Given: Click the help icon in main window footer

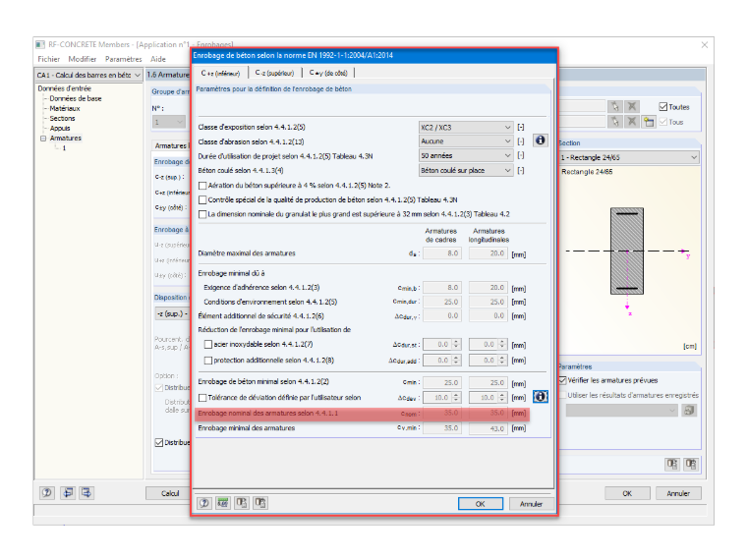Looking at the screenshot, I should pyautogui.click(x=47, y=493).
